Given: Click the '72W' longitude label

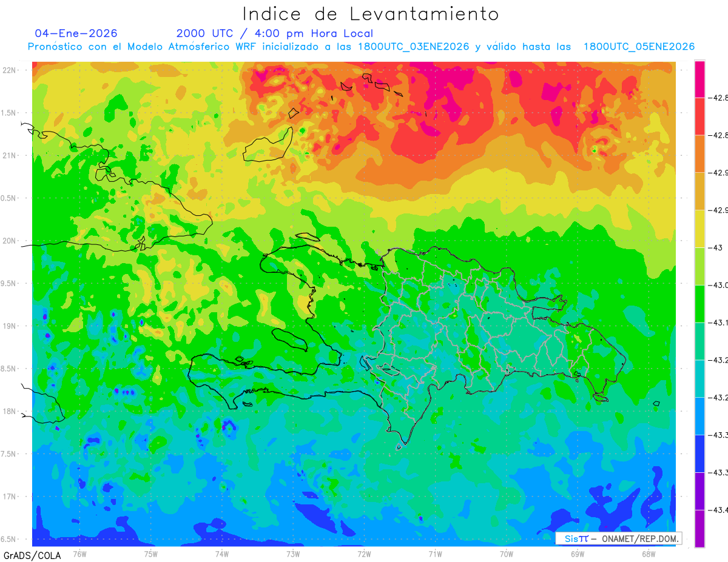Looking at the screenshot, I should tap(364, 554).
